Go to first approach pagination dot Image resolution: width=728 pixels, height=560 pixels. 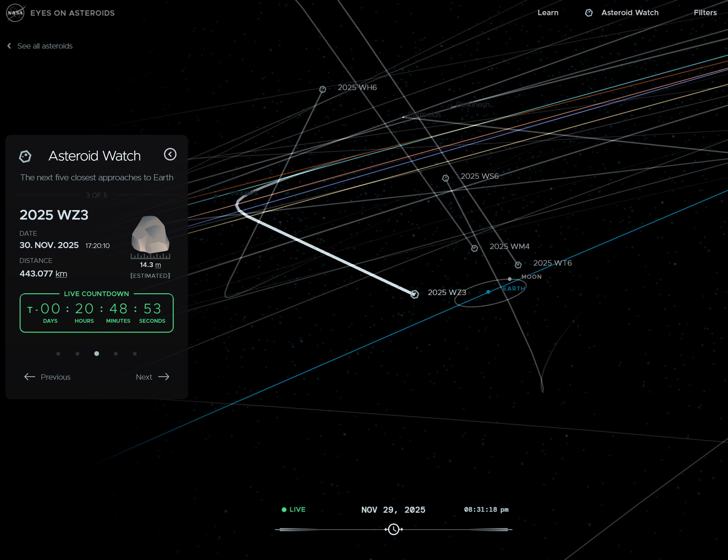click(x=58, y=354)
